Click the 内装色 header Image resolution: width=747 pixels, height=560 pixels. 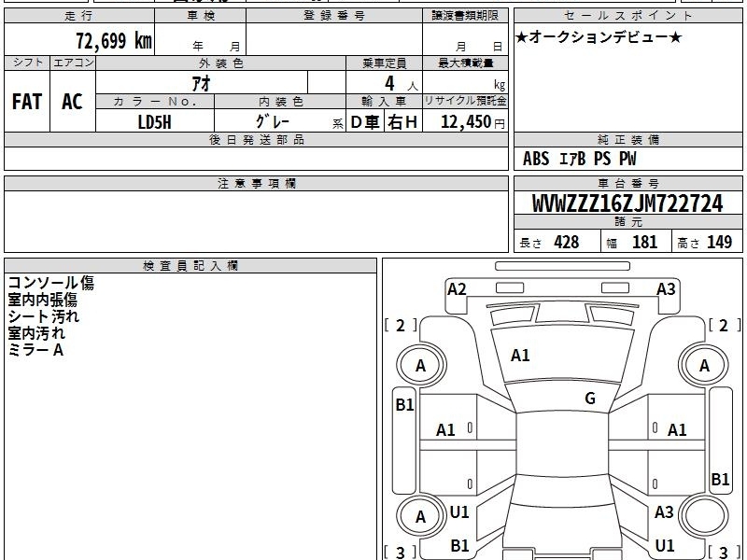point(280,102)
